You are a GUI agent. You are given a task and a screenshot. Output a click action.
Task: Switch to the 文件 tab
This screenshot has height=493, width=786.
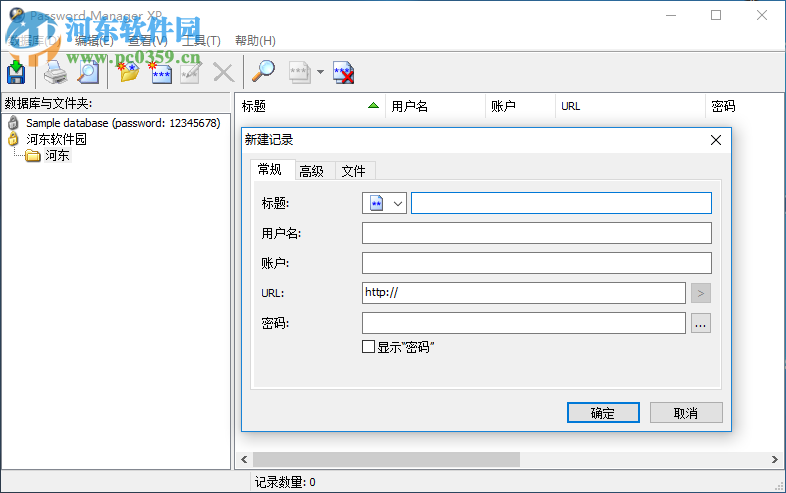click(353, 171)
